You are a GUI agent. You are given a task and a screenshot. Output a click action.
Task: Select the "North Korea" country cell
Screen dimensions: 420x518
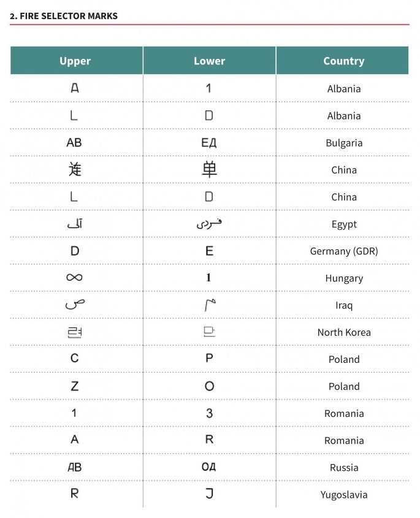click(x=344, y=332)
